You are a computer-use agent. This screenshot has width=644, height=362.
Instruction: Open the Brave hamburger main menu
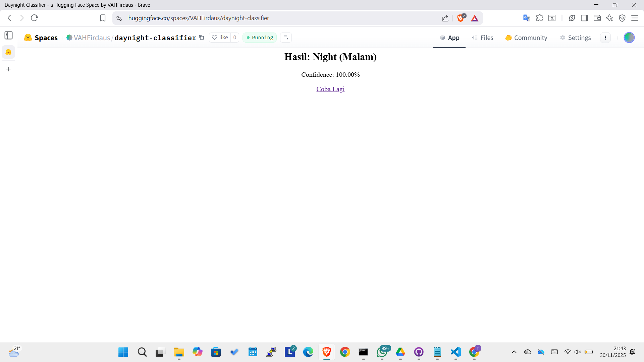635,18
